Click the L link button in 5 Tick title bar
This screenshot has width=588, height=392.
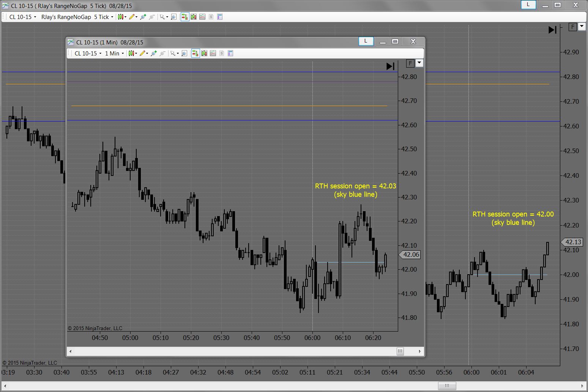tap(528, 5)
